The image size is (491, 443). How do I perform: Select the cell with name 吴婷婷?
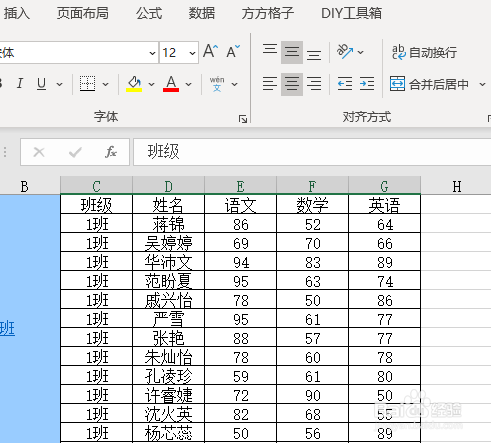pos(168,242)
